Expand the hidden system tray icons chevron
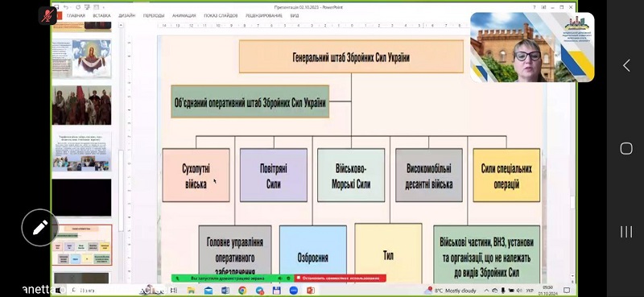The width and height of the screenshot is (644, 297). (487, 291)
